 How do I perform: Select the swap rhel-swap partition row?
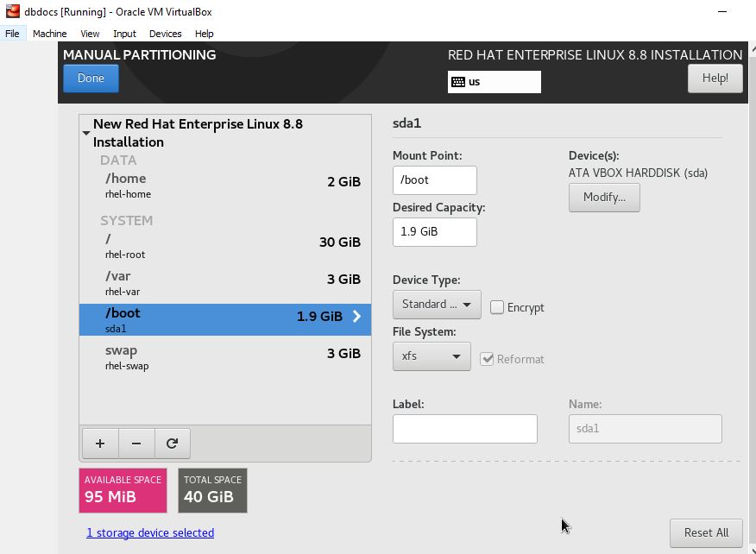pos(225,357)
